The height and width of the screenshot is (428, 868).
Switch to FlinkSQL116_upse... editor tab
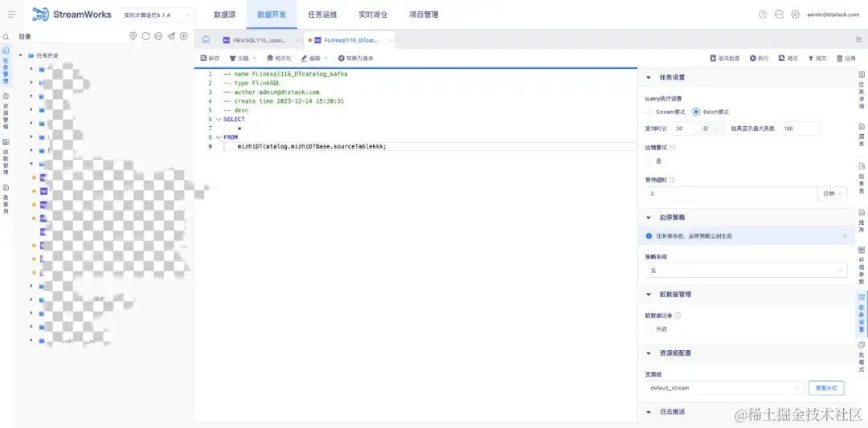coord(260,40)
